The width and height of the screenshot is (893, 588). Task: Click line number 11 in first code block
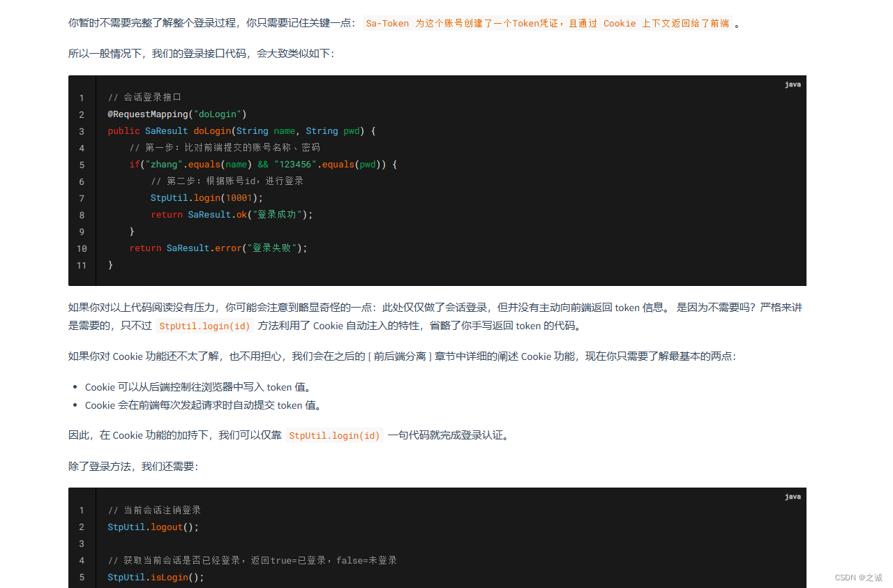(x=82, y=265)
